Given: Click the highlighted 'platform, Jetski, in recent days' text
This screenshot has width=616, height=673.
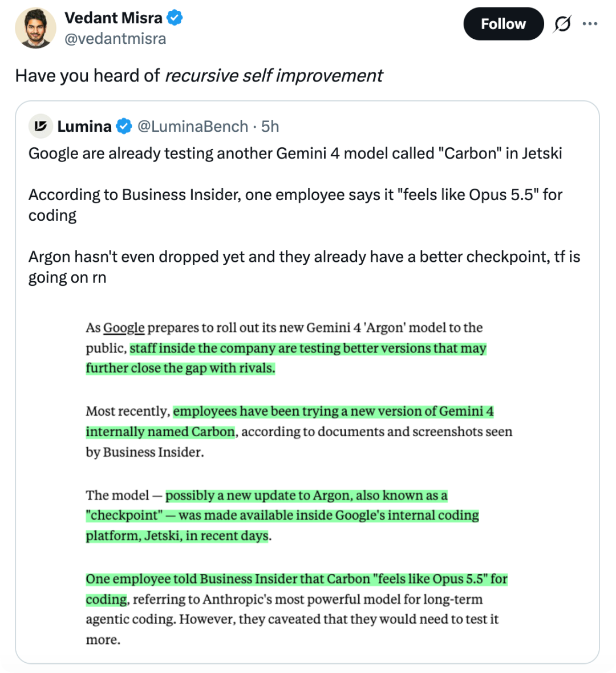Looking at the screenshot, I should 178,536.
